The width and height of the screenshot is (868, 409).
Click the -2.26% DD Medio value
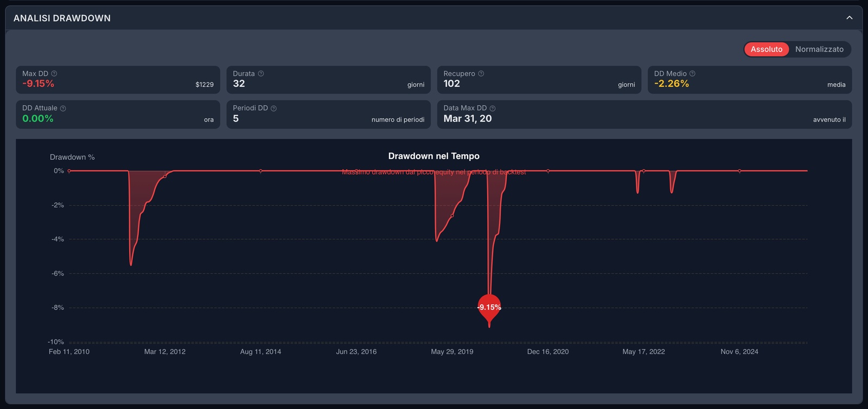point(672,84)
